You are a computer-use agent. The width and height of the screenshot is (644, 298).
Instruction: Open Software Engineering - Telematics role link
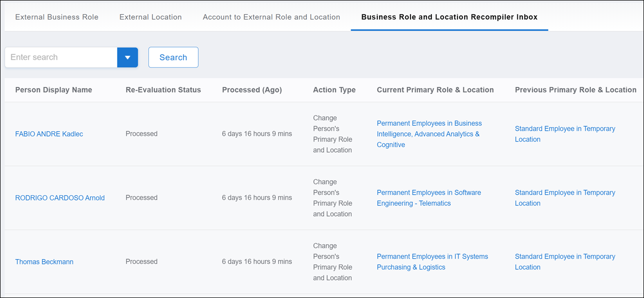[x=428, y=198]
